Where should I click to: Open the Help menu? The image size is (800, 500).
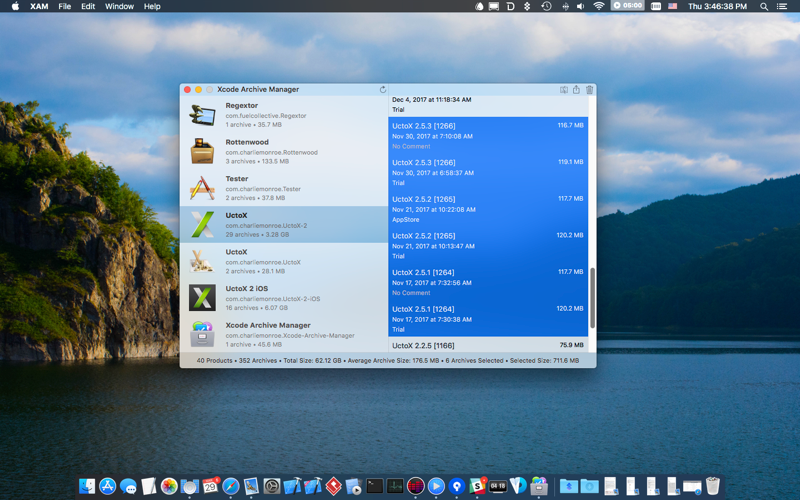(152, 6)
